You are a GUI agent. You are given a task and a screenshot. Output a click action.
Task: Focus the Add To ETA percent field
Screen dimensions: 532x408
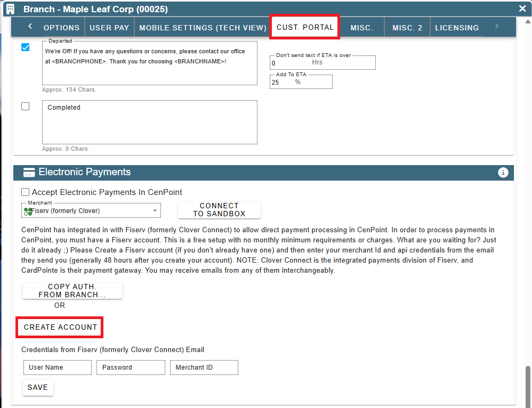tap(301, 82)
